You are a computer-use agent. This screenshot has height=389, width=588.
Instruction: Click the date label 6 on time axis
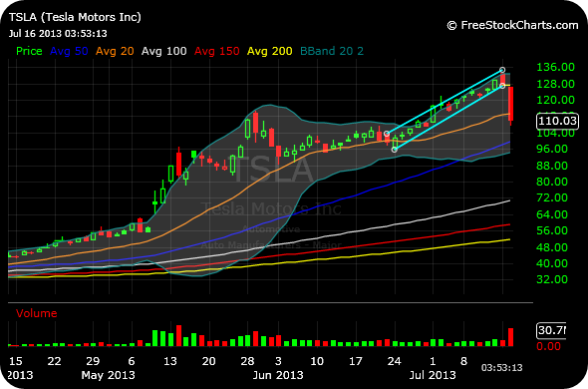tap(132, 361)
